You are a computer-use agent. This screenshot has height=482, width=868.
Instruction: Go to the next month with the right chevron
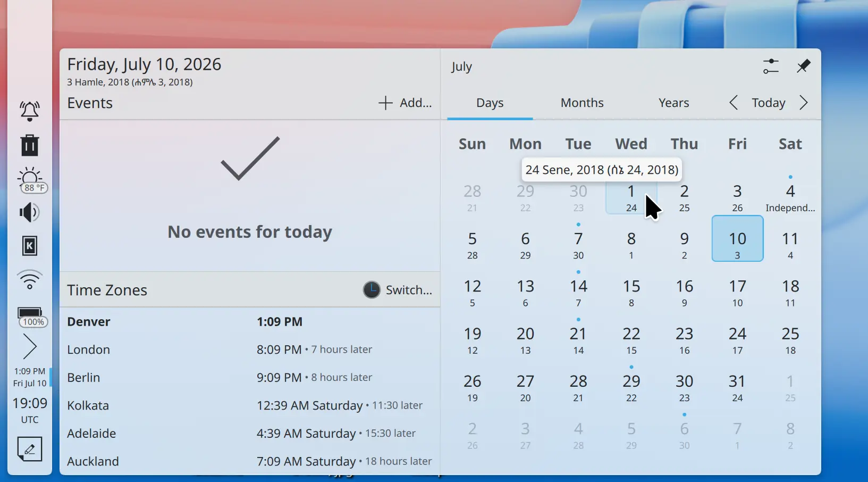(804, 103)
